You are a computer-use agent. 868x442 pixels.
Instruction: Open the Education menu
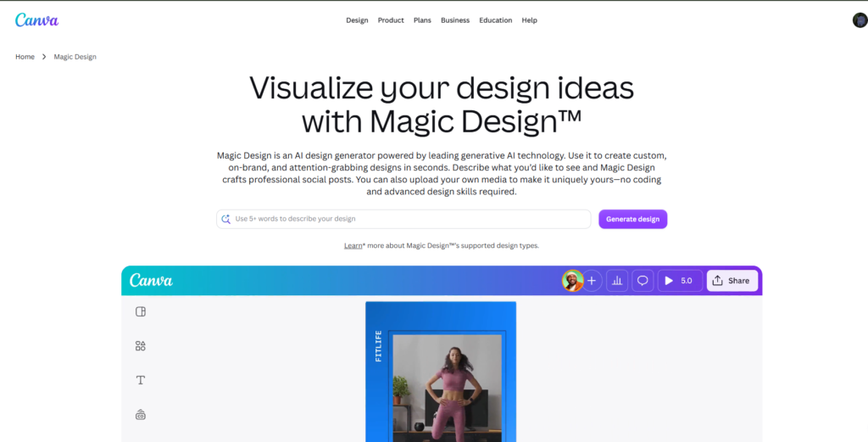tap(495, 20)
